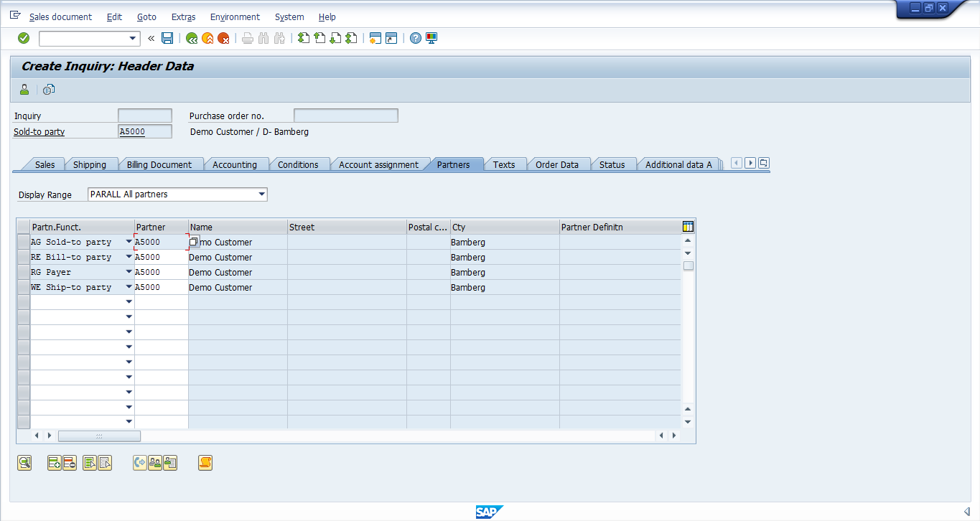Viewport: 980px width, 521px height.
Task: Click the Find binoculars icon
Action: tap(263, 38)
